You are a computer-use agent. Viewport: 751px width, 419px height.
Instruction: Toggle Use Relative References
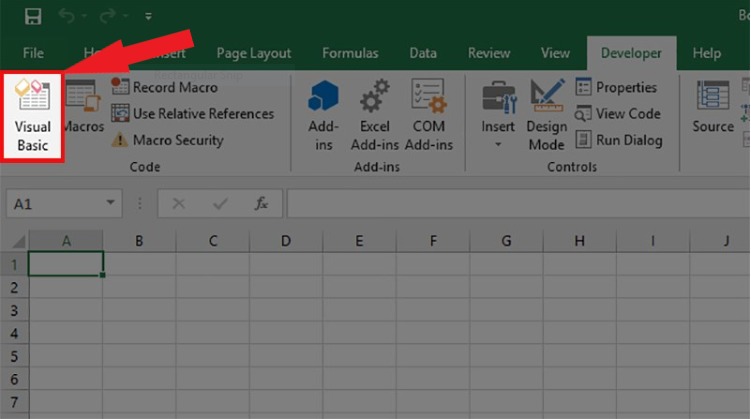pyautogui.click(x=193, y=113)
